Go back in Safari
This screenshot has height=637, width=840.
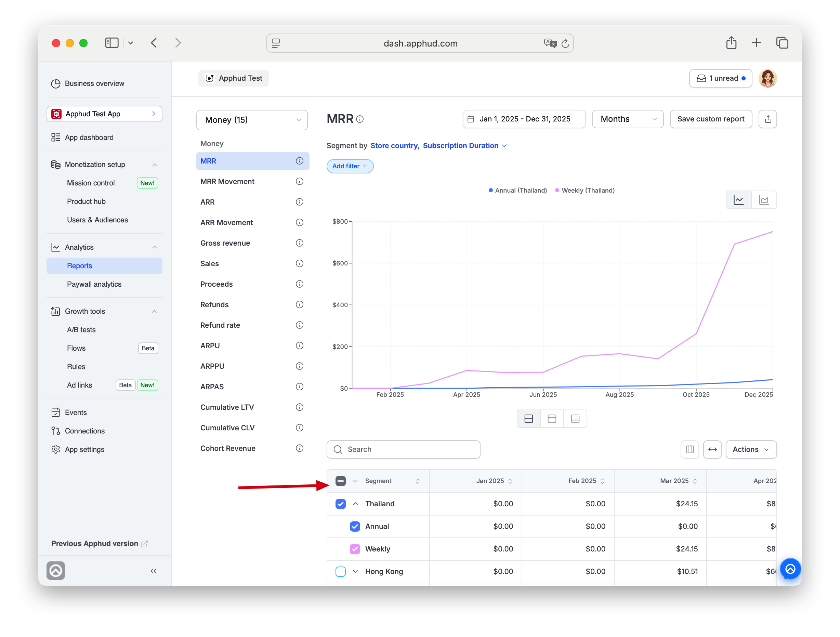point(154,43)
